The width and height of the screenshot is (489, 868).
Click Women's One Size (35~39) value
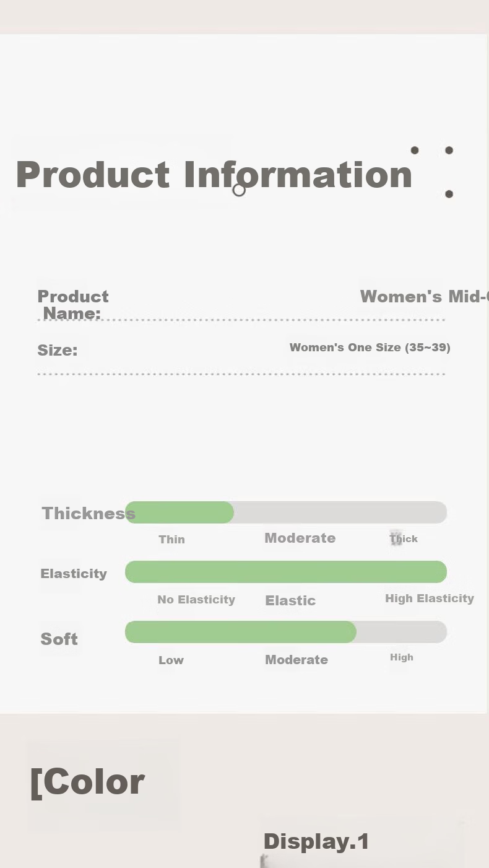pyautogui.click(x=370, y=348)
